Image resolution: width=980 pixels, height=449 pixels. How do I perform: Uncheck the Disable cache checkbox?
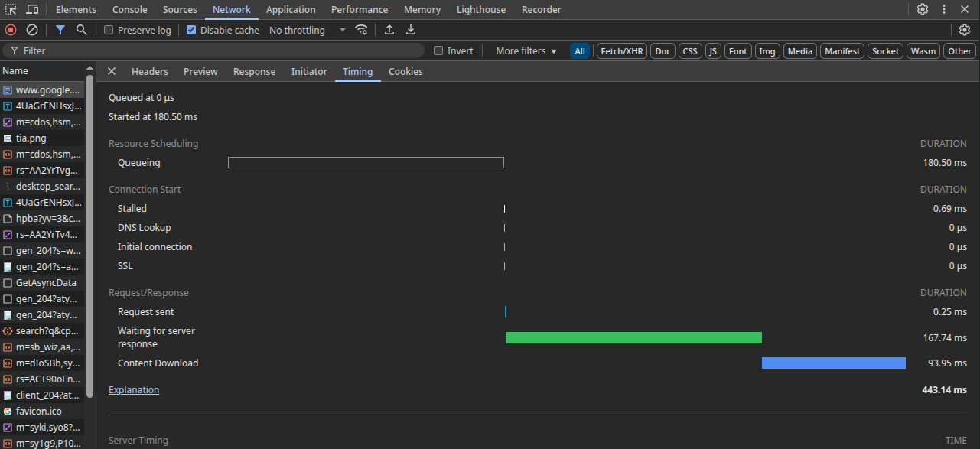191,30
